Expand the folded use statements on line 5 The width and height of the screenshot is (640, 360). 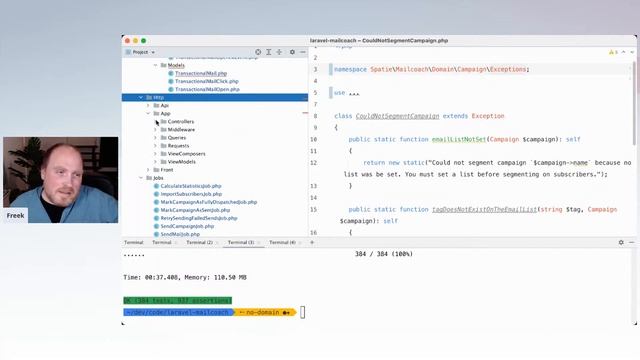(354, 93)
